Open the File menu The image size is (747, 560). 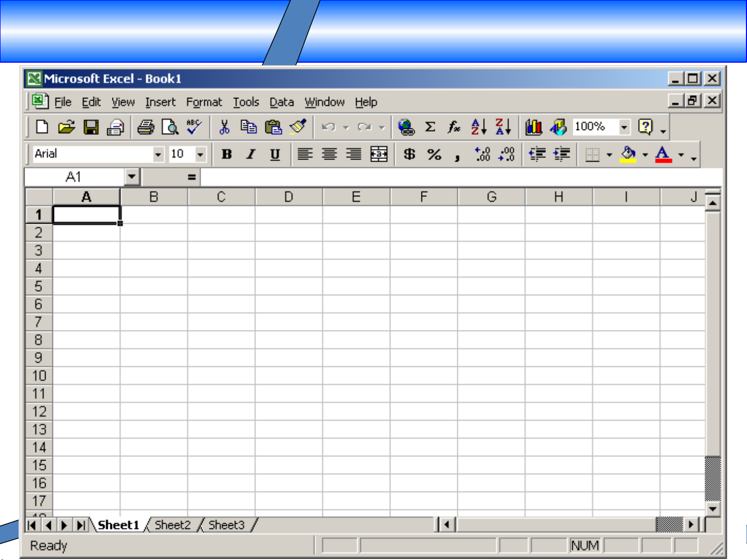pyautogui.click(x=63, y=102)
